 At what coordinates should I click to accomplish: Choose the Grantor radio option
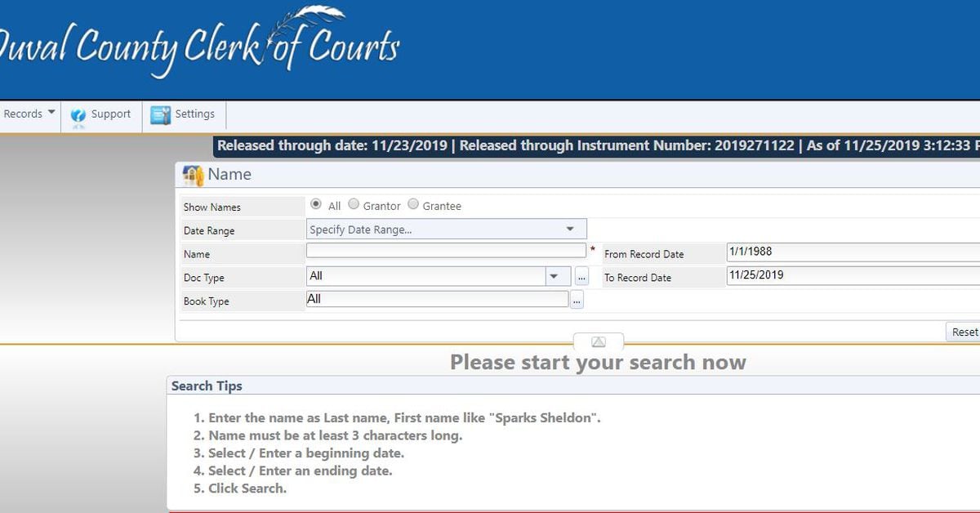click(x=354, y=205)
